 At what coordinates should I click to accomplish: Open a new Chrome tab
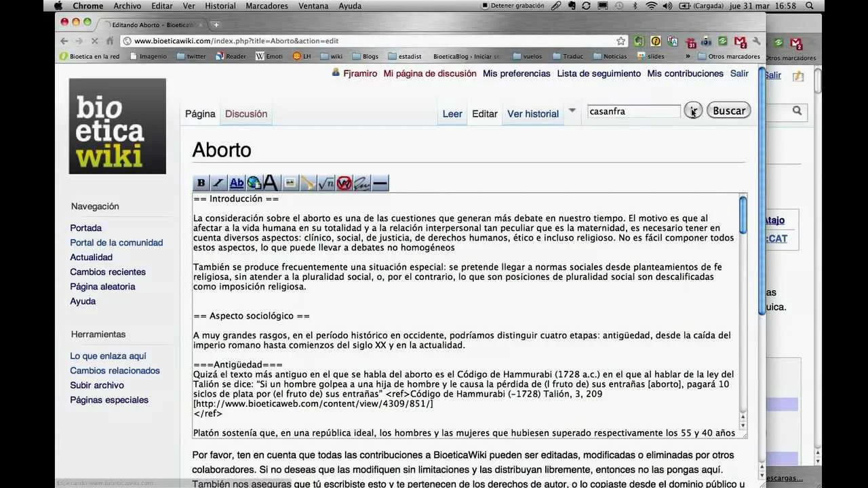coord(216,24)
